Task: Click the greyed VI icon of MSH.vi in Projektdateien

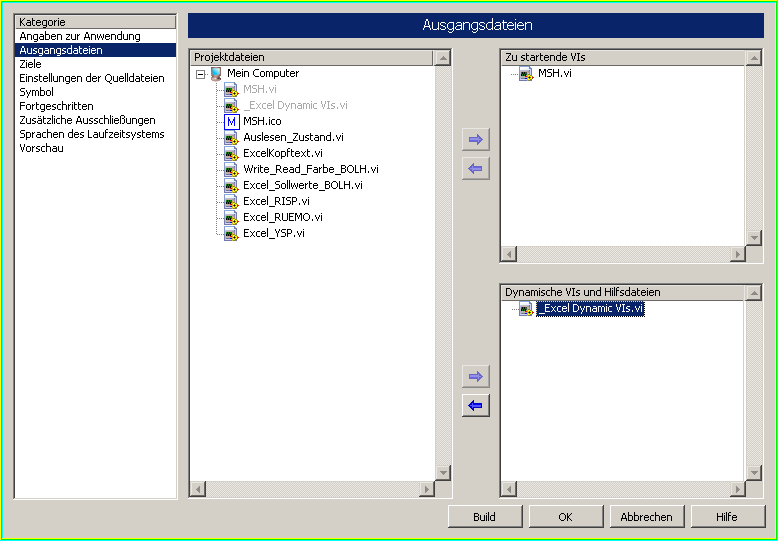Action: [231, 90]
